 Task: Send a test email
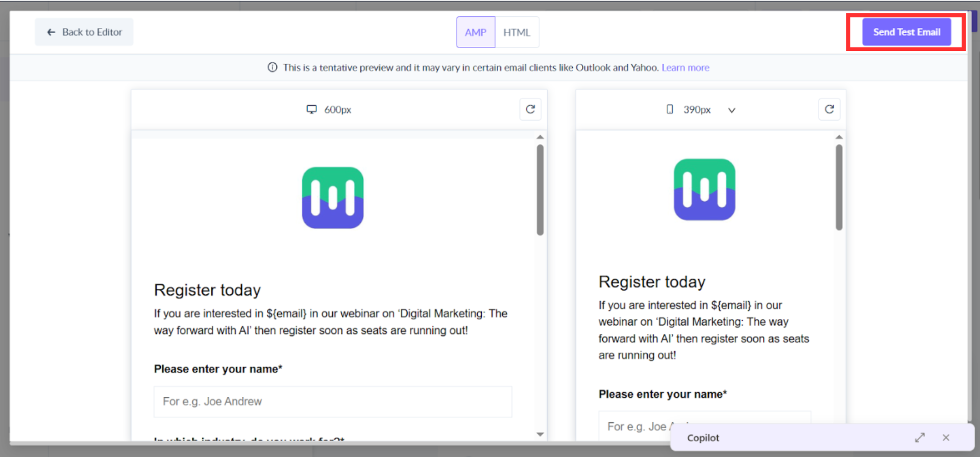[x=906, y=32]
